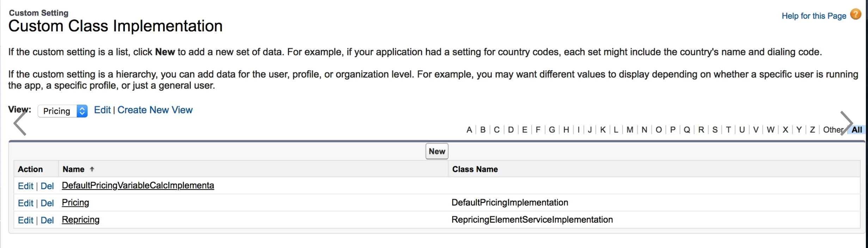Click the next slide right arrow
Viewport: 868px width, 248px height.
pos(846,123)
